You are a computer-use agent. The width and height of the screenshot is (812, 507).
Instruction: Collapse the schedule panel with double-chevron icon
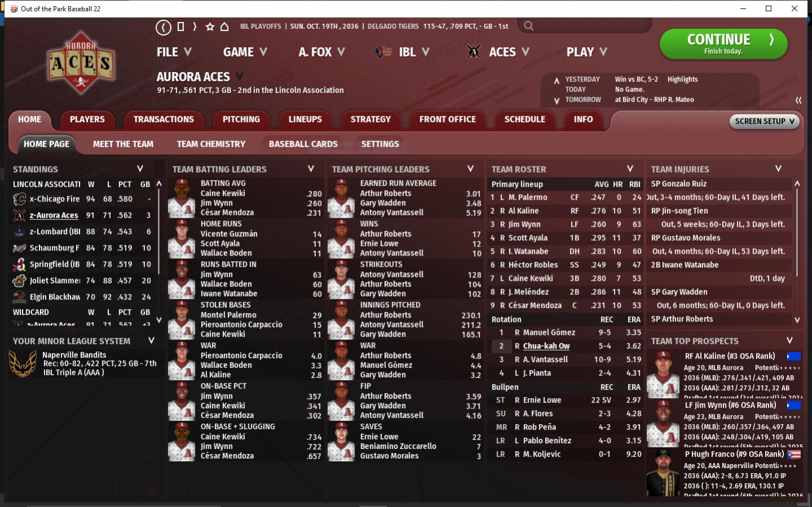pyautogui.click(x=798, y=100)
